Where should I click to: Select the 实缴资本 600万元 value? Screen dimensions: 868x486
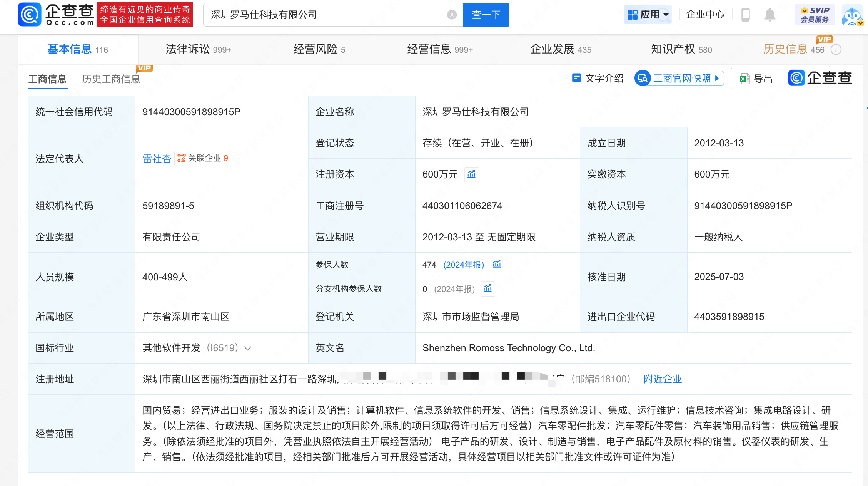712,174
